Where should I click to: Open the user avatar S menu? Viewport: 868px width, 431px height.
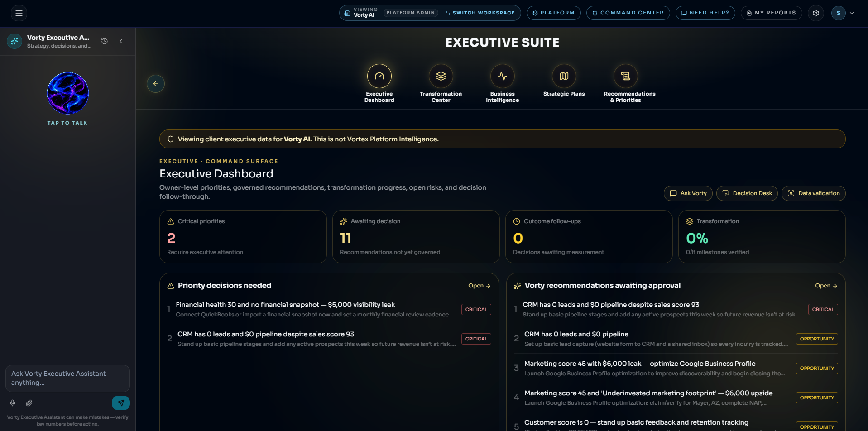(839, 13)
